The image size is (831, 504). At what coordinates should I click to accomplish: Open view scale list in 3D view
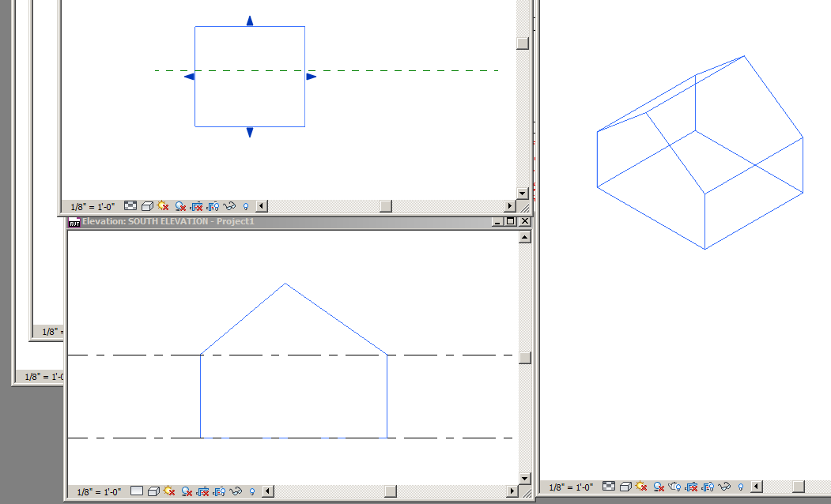pos(572,487)
